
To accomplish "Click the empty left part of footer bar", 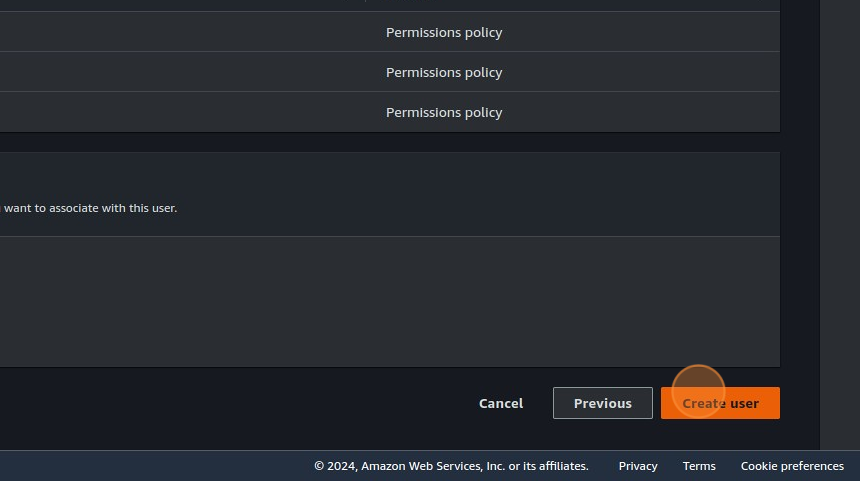I will pyautogui.click(x=150, y=466).
